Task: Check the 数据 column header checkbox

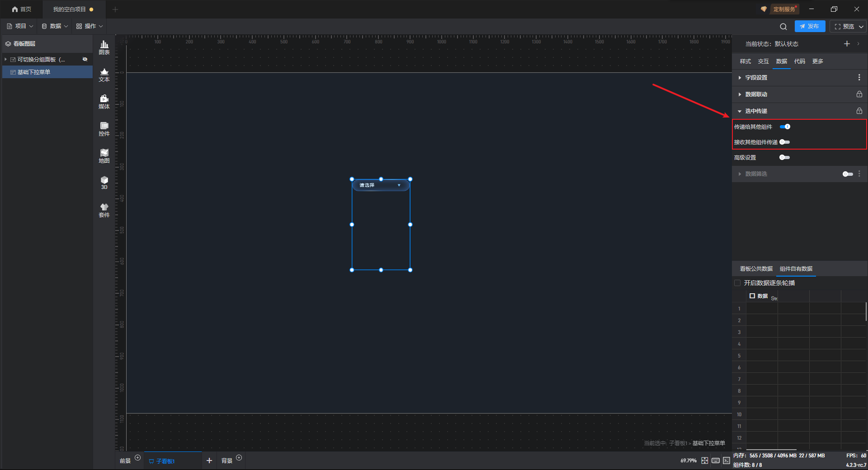Action: click(752, 296)
